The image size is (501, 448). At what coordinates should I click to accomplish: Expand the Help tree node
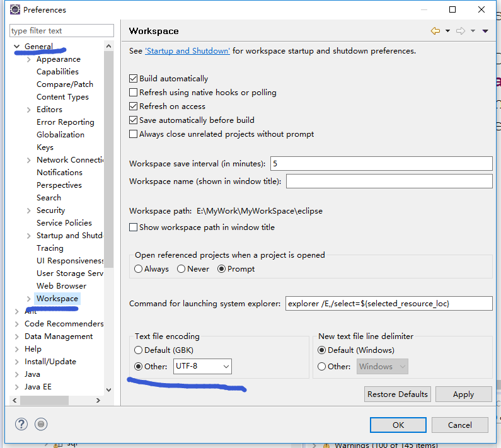click(16, 349)
